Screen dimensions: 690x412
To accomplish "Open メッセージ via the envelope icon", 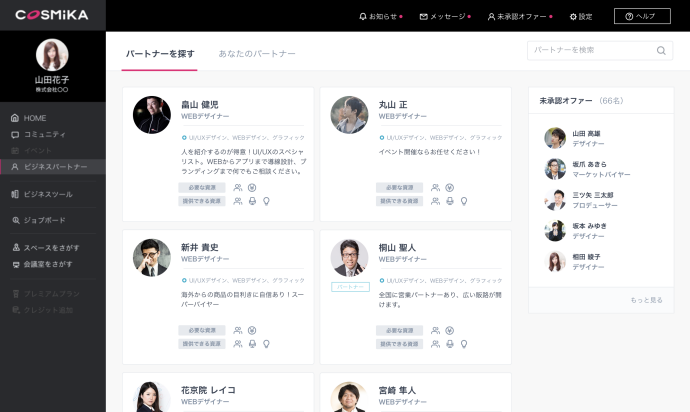I will [x=424, y=17].
